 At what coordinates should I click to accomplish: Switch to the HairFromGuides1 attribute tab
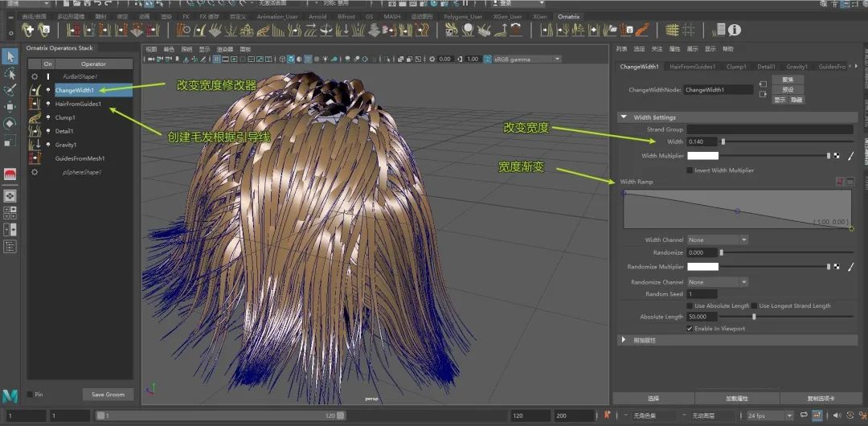[x=692, y=67]
